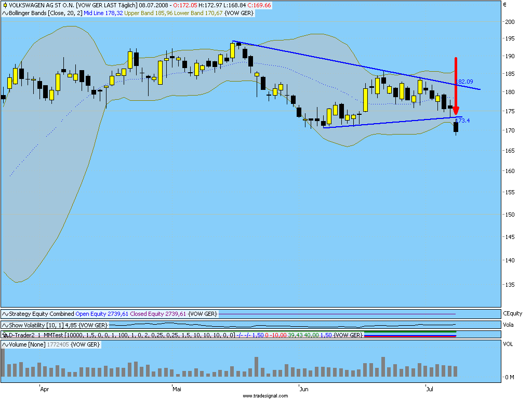Click the 182.09 trendline price label

(464, 82)
